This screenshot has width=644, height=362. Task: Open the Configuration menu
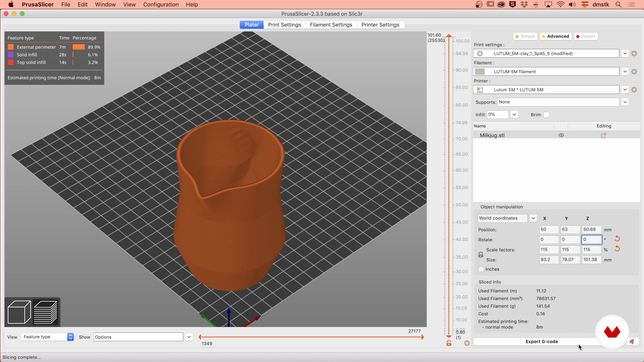pyautogui.click(x=161, y=5)
